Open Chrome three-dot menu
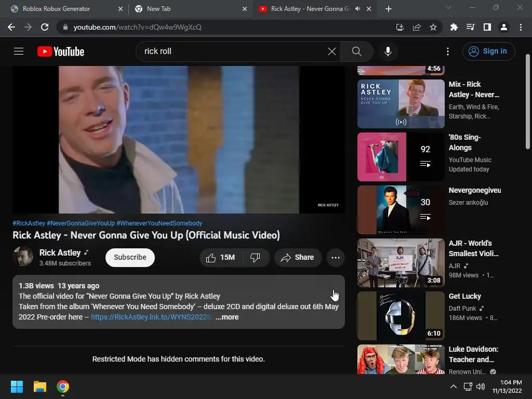Viewport: 532px width, 399px height. coord(521,27)
